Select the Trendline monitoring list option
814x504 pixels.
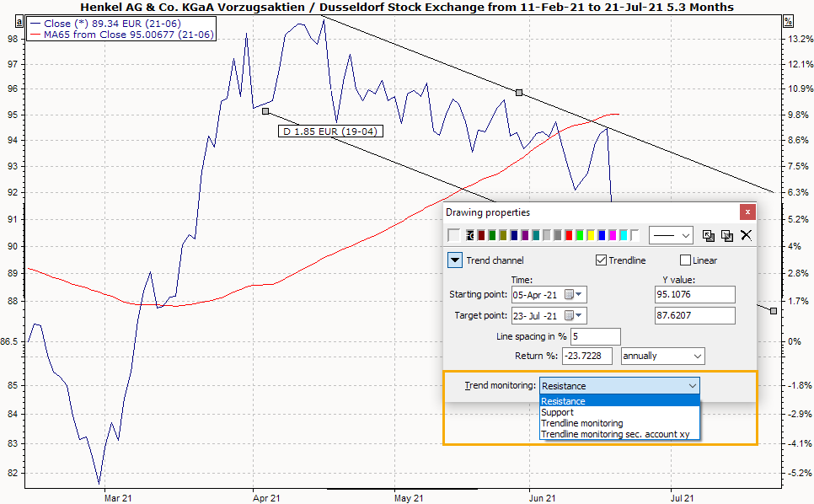coord(582,423)
